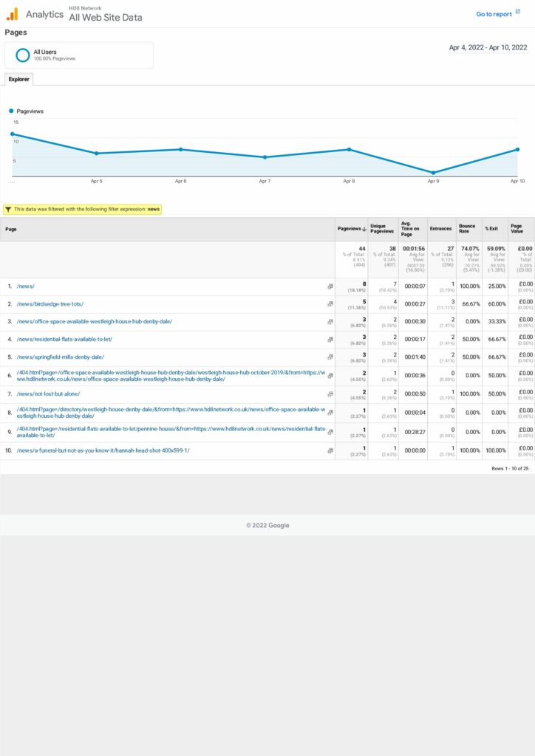Sort by Pageviews column header arrow

(x=364, y=229)
